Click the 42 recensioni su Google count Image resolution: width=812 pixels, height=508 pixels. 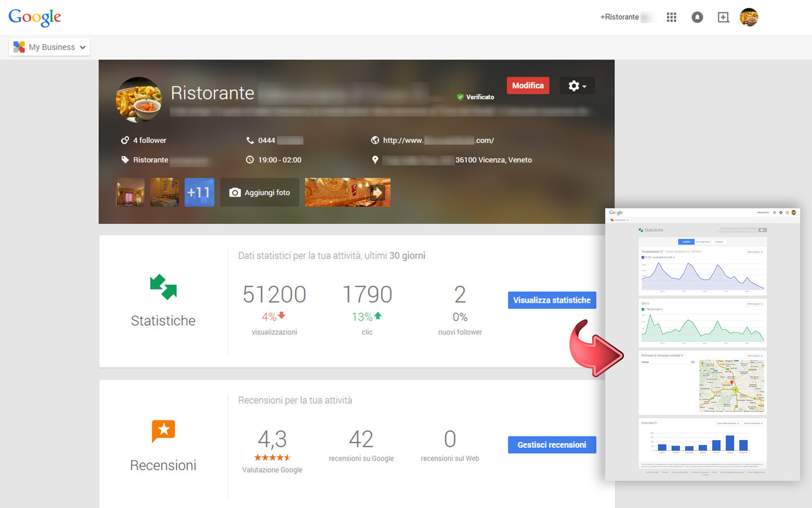[361, 439]
